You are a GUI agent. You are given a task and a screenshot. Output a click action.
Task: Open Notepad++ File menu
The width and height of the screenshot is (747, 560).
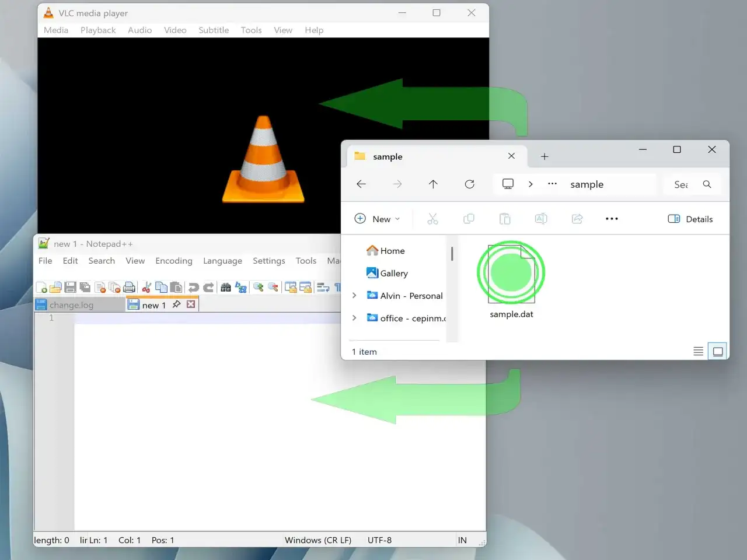coord(46,261)
